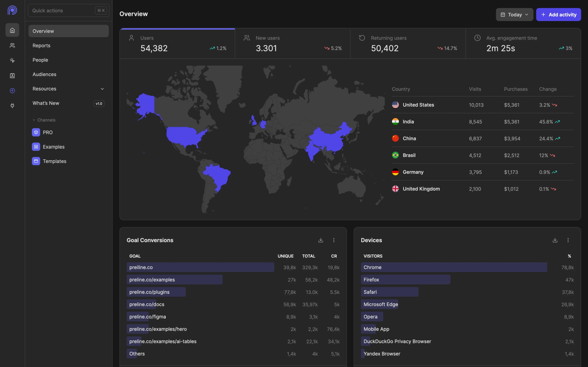Open the plug integrations icon at the bottom

tap(12, 106)
